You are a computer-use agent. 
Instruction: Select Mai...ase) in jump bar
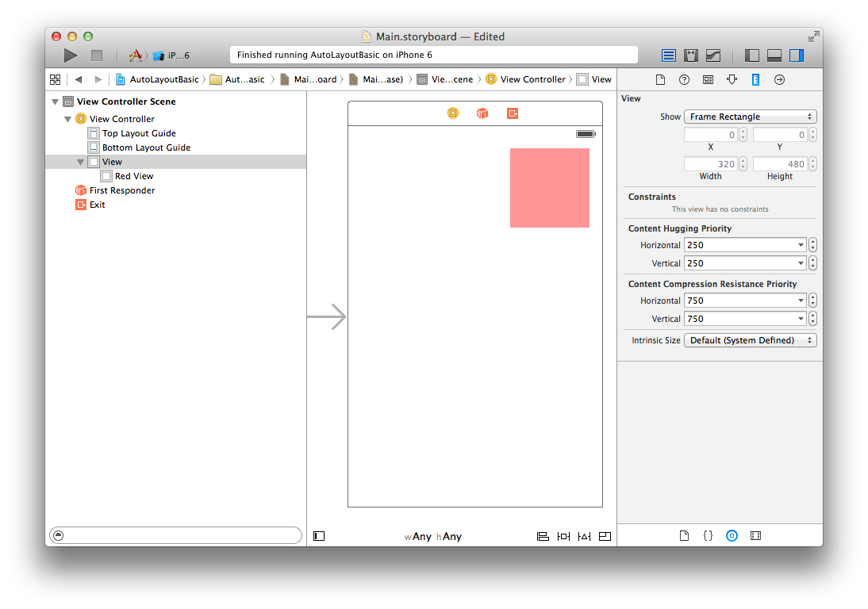tap(376, 79)
